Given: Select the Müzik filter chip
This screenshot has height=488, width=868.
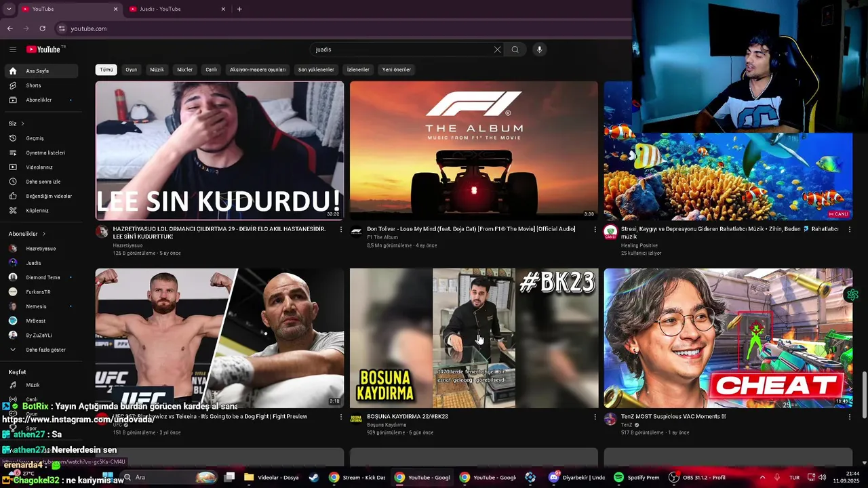Looking at the screenshot, I should pos(157,70).
